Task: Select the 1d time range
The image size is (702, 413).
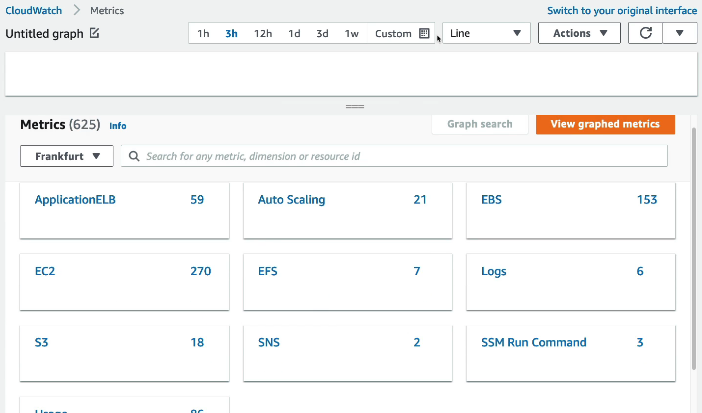Action: [294, 34]
